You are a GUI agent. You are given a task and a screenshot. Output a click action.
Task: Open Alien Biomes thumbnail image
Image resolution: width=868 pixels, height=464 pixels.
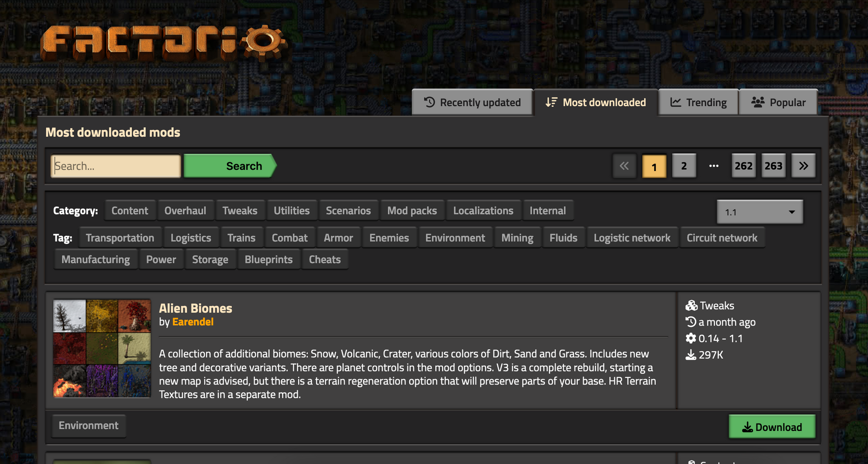[102, 348]
